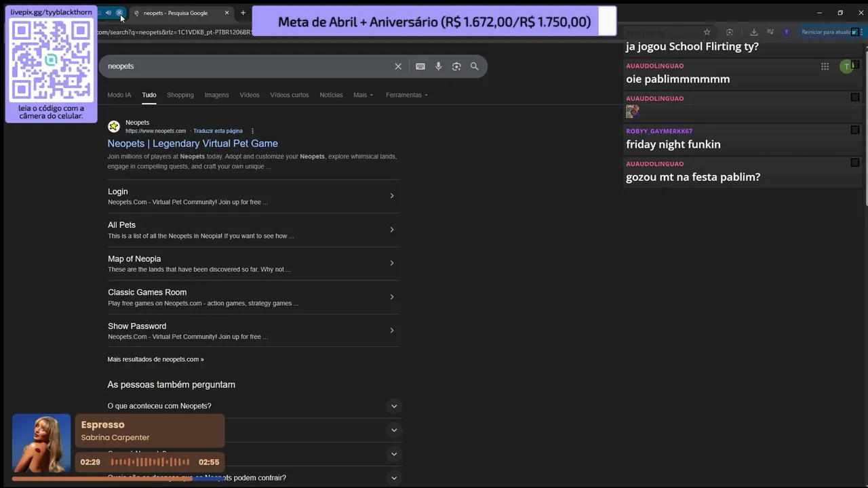Open Google Lens from the browser toolbar
Image resolution: width=868 pixels, height=488 pixels.
730,32
